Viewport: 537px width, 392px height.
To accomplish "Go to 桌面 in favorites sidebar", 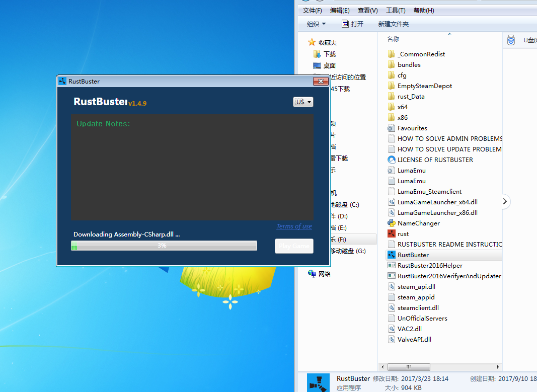I will (329, 66).
